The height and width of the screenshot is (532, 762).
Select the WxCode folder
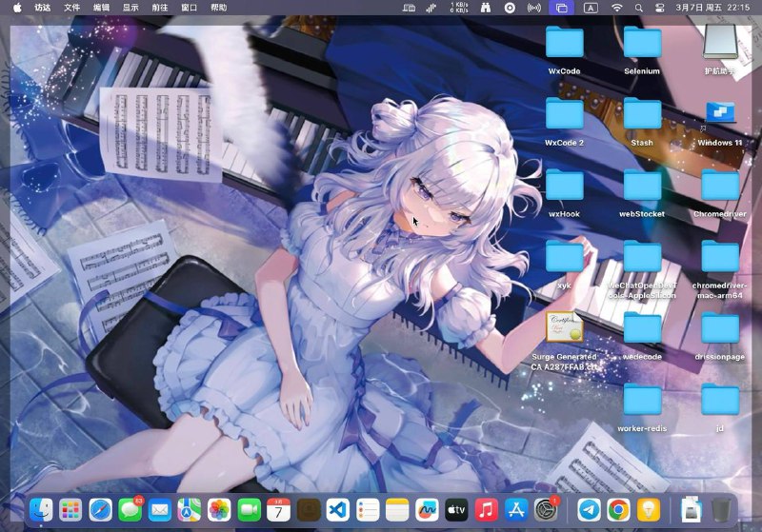(564, 42)
